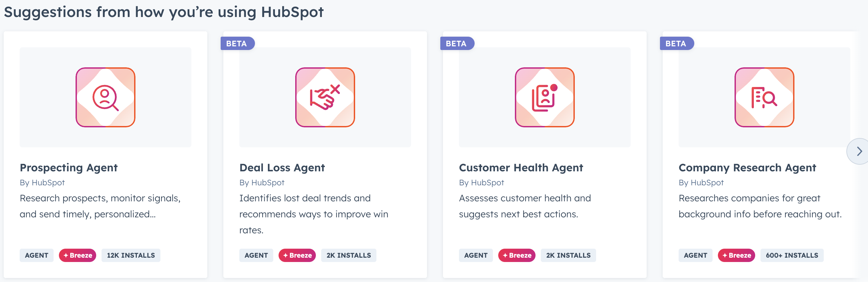Image resolution: width=868 pixels, height=282 pixels.
Task: Open the Deal Loss Agent title link
Action: click(282, 168)
